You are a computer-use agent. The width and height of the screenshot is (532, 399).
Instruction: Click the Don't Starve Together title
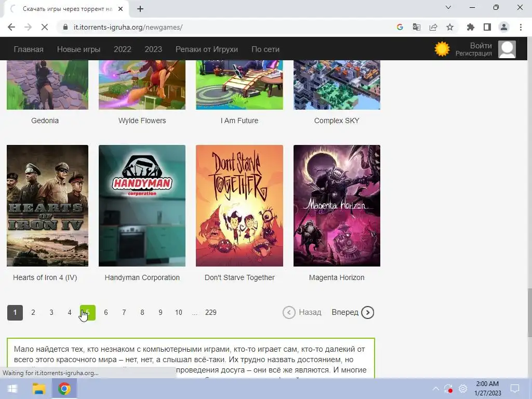tap(240, 277)
